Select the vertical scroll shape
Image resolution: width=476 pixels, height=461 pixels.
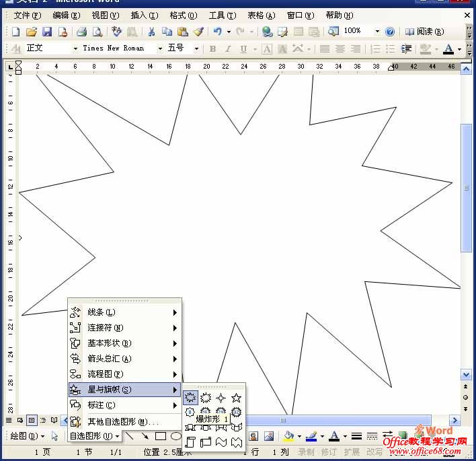pyautogui.click(x=190, y=442)
